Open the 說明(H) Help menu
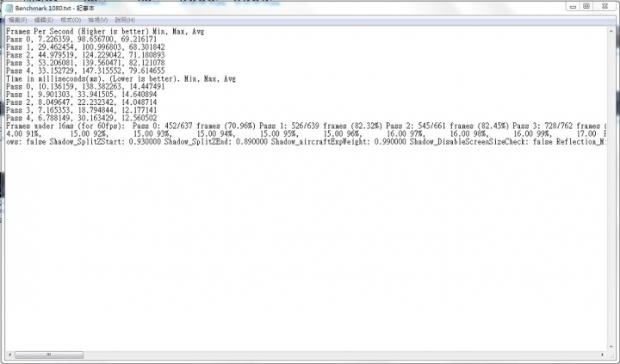This screenshot has height=364, width=620. 125,20
